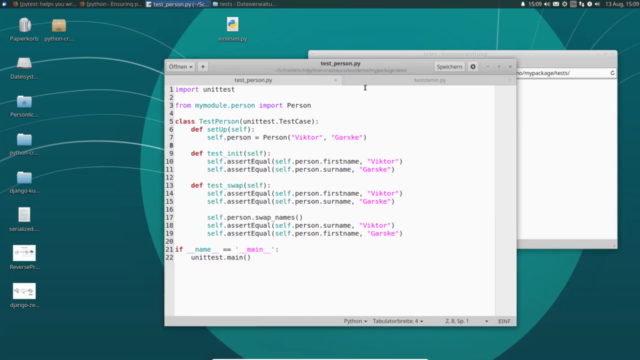This screenshot has height=360, width=640.
Task: Change the Python syntax language dropdown
Action: pos(355,321)
